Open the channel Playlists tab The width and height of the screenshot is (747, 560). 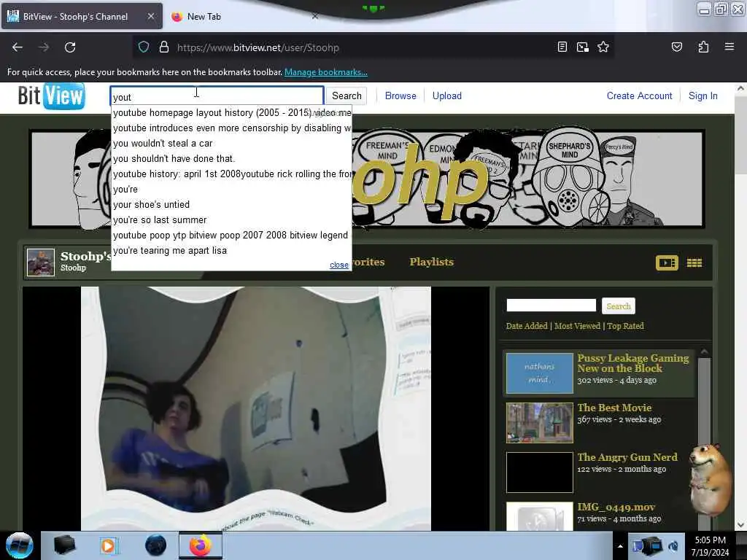[432, 262]
